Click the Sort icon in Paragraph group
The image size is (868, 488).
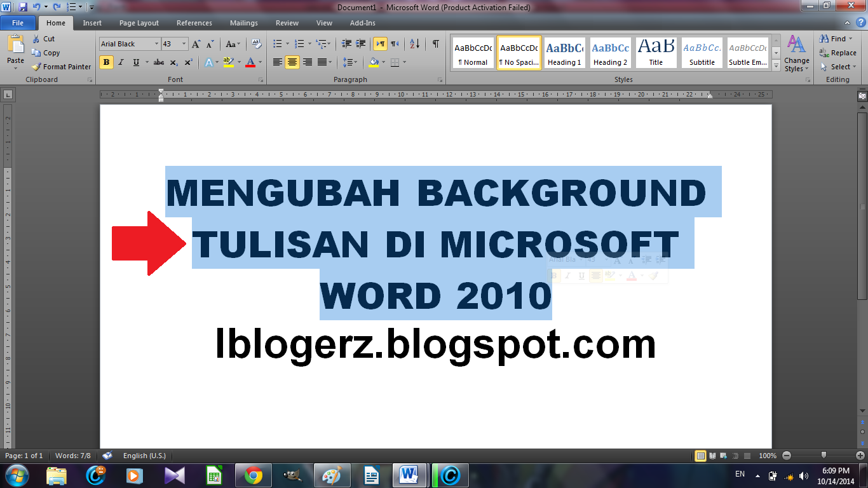point(414,43)
